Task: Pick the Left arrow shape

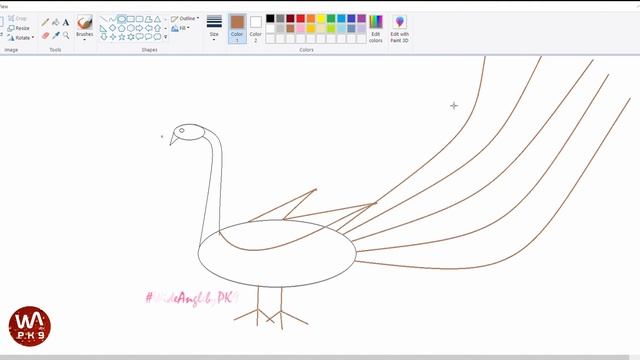Action: (x=149, y=28)
